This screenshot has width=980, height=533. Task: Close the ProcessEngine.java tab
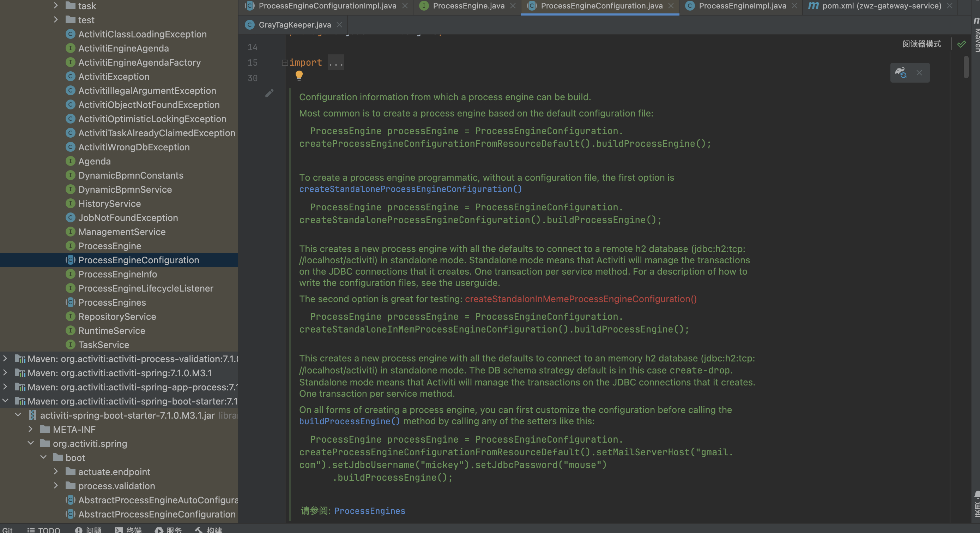click(x=513, y=6)
